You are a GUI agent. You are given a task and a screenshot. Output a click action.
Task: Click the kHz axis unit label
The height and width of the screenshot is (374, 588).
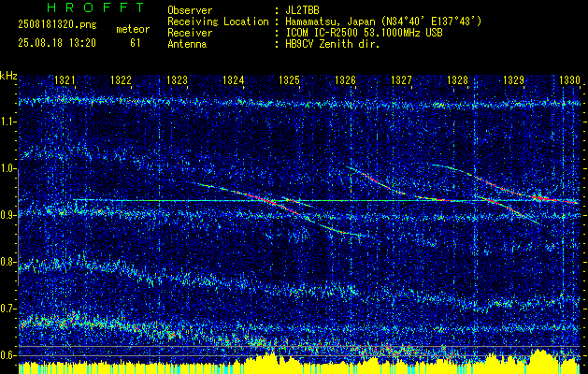[8, 76]
